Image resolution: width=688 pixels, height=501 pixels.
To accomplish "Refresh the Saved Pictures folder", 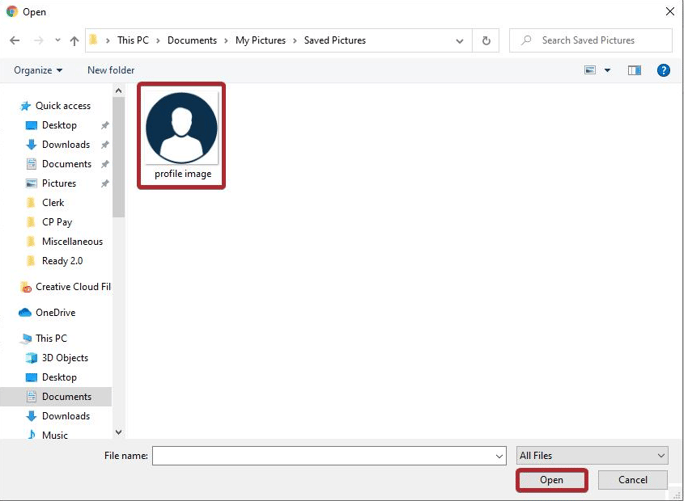I will click(486, 41).
